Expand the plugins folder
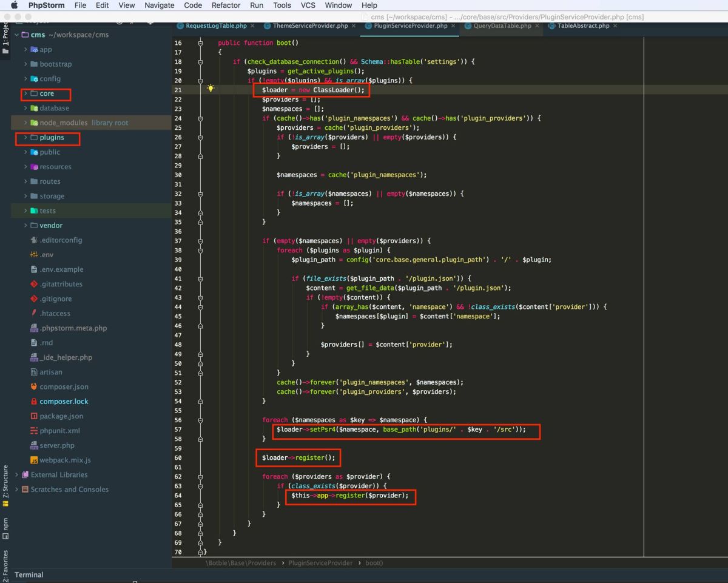Image resolution: width=728 pixels, height=583 pixels. (x=25, y=138)
